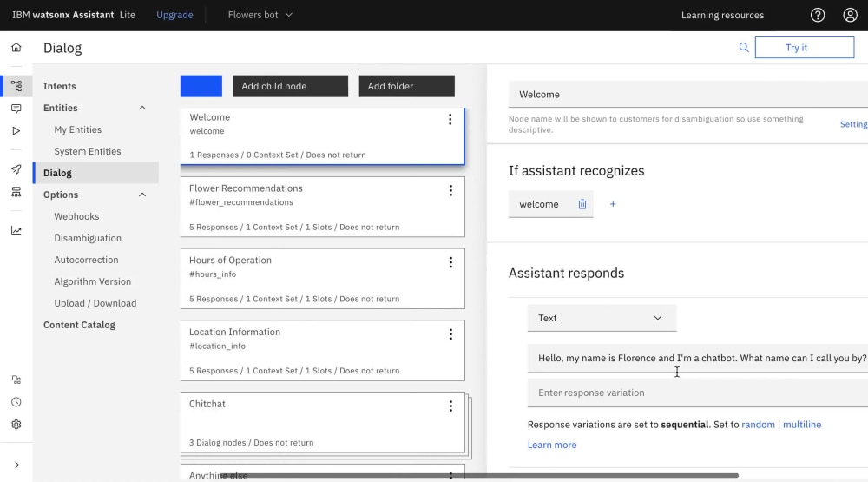Open Disambiguation under Options
868x482 pixels.
pyautogui.click(x=88, y=238)
